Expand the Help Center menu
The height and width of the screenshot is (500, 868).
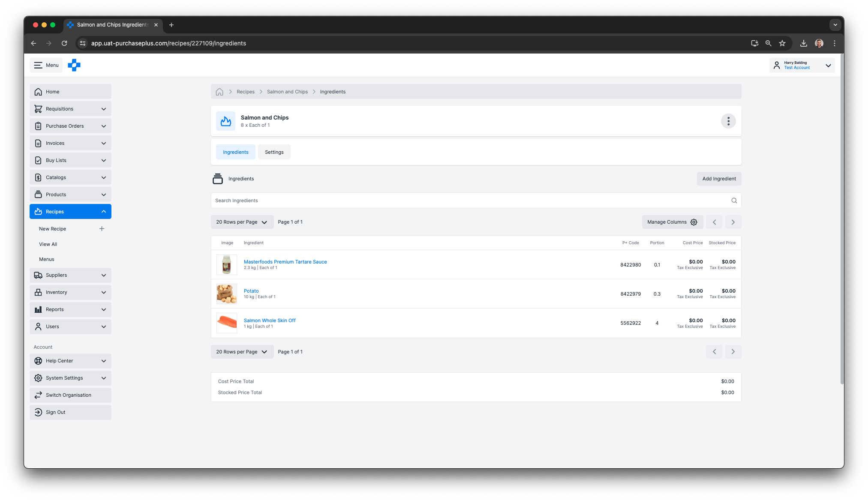[x=70, y=361]
